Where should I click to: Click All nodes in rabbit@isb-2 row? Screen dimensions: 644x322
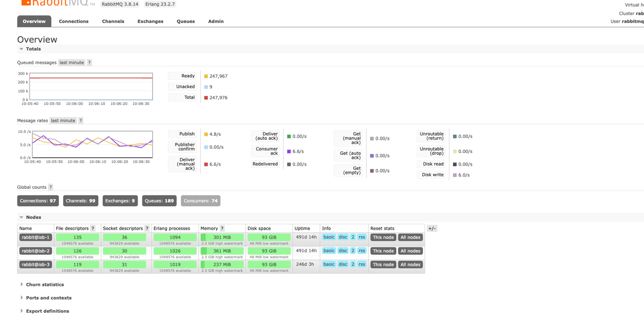click(410, 251)
